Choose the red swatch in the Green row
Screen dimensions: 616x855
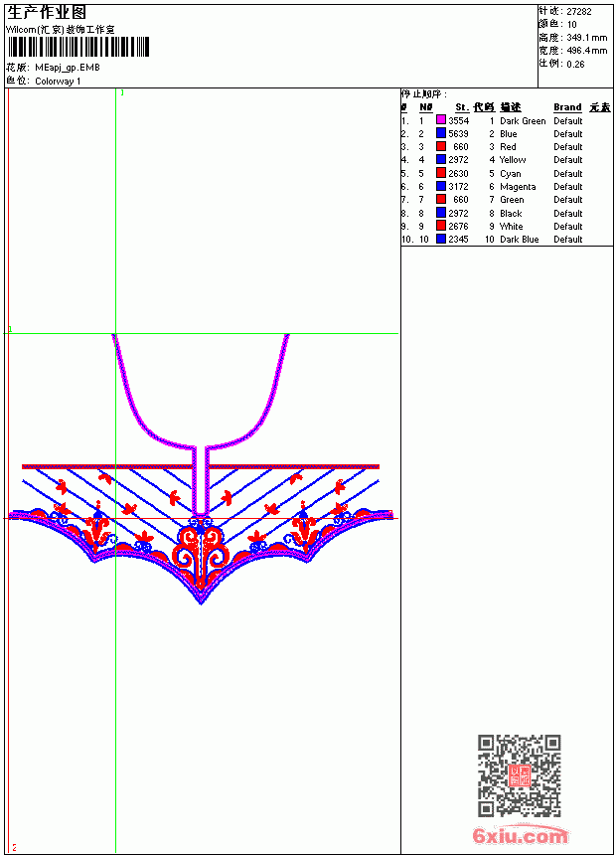[441, 199]
